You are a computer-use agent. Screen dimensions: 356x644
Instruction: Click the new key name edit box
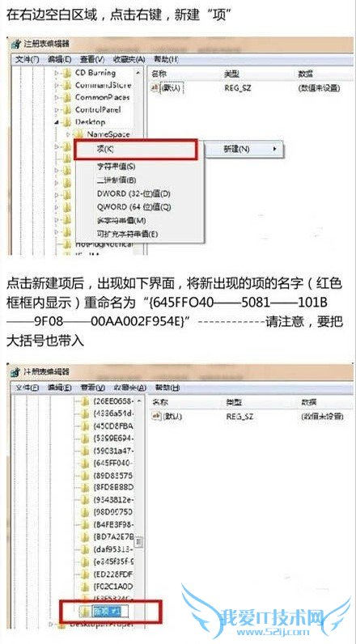pyautogui.click(x=112, y=612)
